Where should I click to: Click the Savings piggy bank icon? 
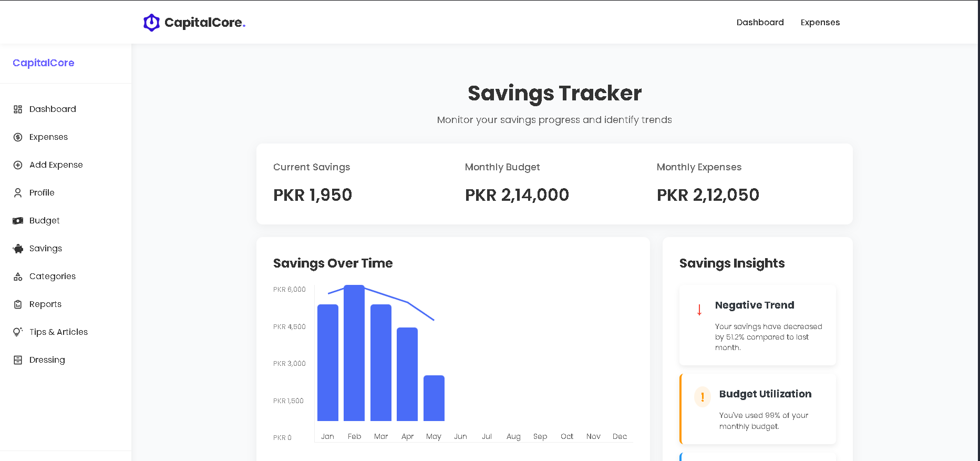pos(18,249)
